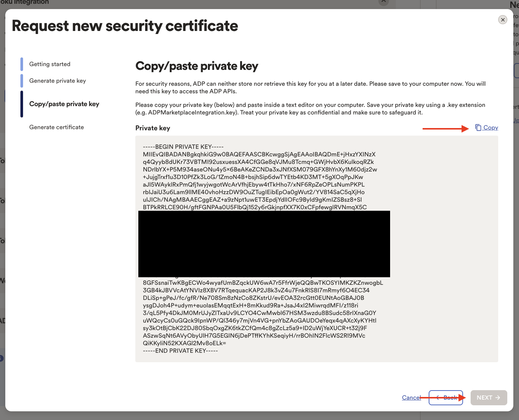
Task: Go to the Getting started step
Action: [50, 64]
